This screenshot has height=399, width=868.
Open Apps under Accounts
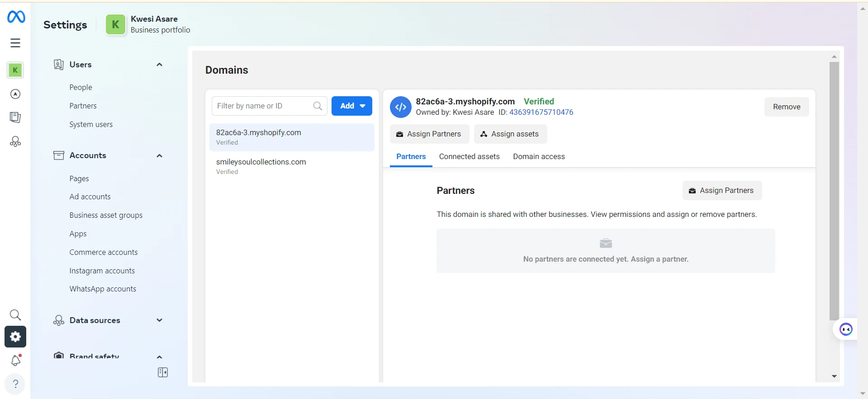pyautogui.click(x=78, y=234)
